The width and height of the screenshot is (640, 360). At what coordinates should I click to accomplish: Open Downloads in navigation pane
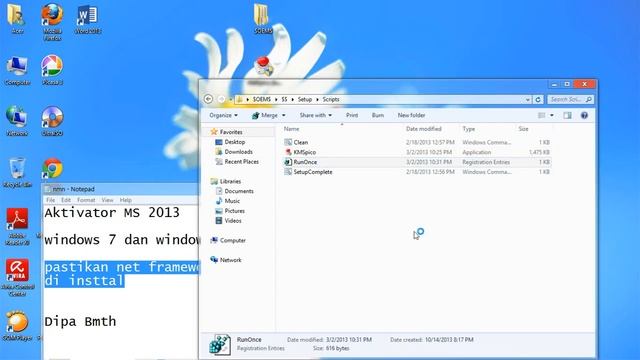pos(238,152)
